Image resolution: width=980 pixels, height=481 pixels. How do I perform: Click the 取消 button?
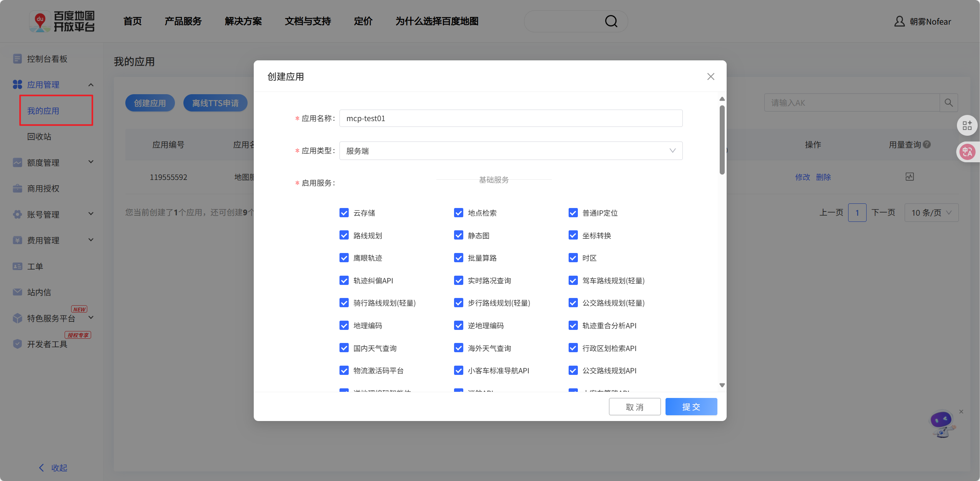click(634, 407)
